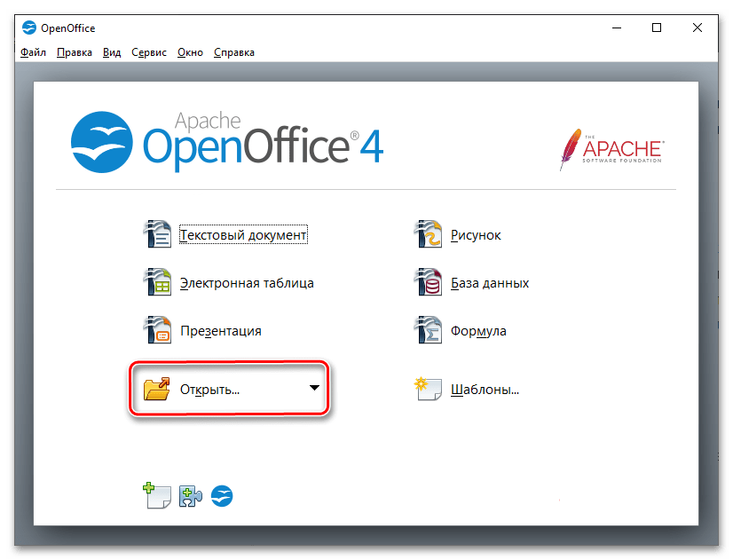Click the Открыть... label
The height and width of the screenshot is (560, 733).
210,390
